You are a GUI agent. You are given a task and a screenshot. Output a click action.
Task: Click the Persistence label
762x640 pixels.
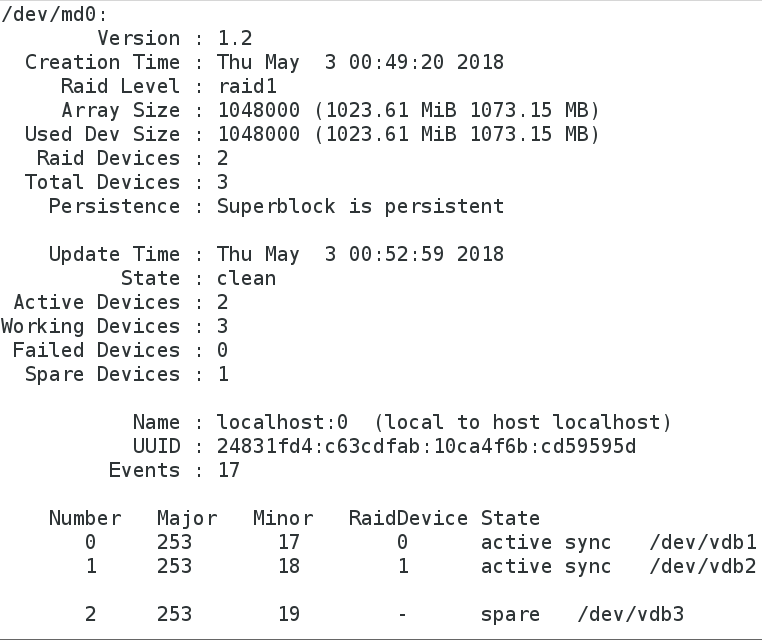(x=114, y=207)
